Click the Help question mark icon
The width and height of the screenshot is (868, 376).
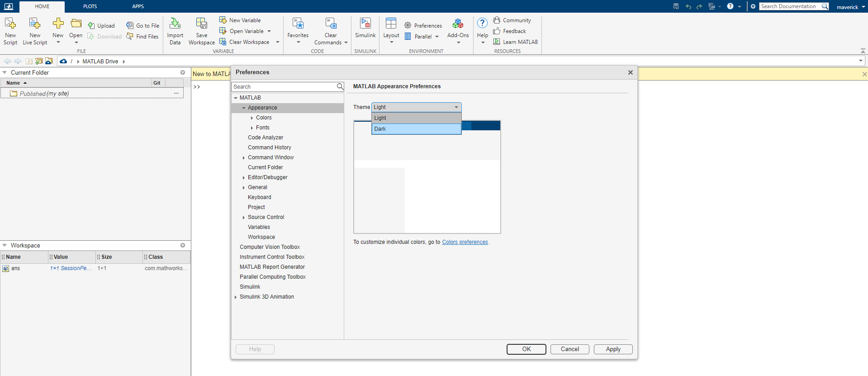[x=483, y=23]
